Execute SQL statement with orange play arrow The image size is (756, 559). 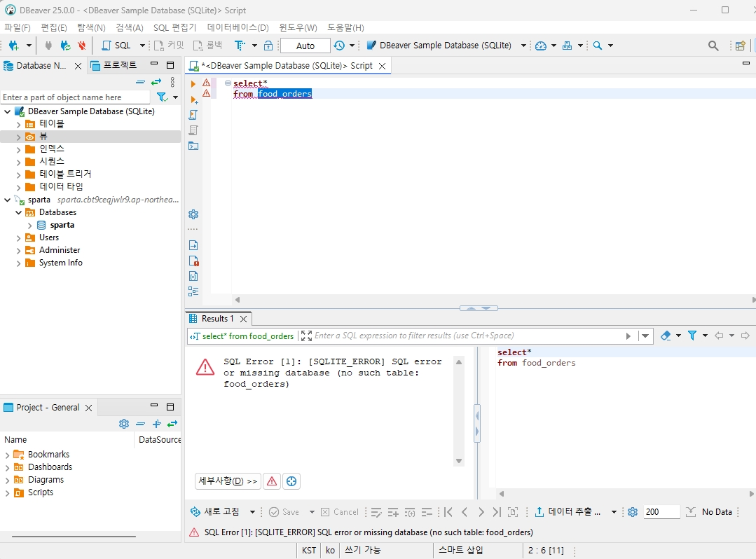coord(193,84)
